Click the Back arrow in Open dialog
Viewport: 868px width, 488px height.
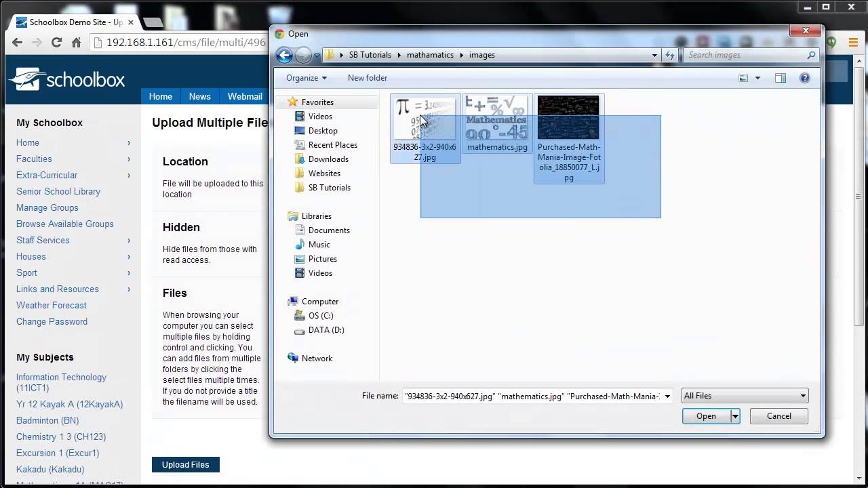tap(285, 55)
